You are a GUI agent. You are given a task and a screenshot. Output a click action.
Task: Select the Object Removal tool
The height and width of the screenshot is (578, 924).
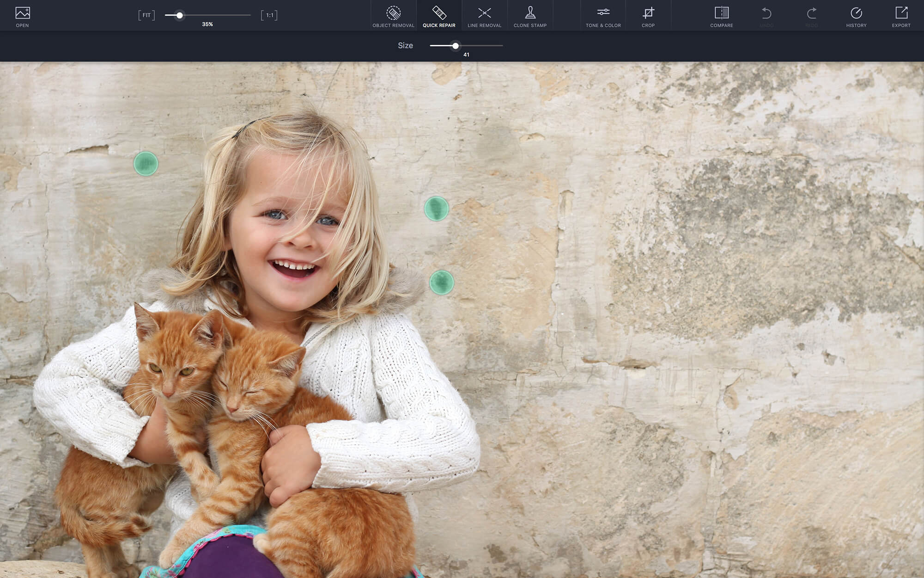394,16
